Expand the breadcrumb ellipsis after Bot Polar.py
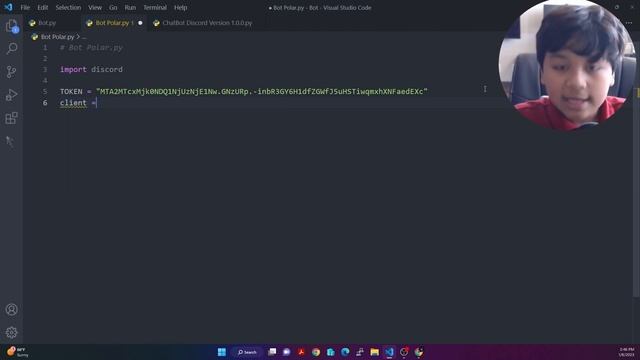Viewport: 640px width, 360px height. 84,37
